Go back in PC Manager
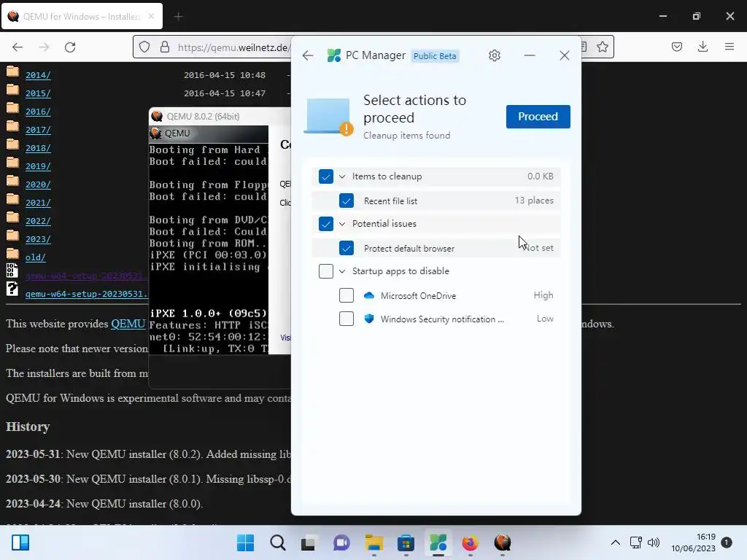Screen dimensions: 747x560 (x=308, y=55)
